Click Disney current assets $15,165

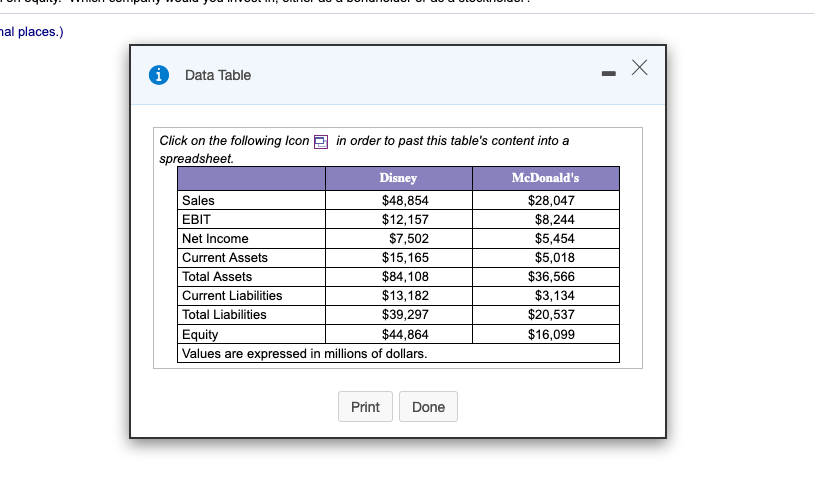click(x=405, y=258)
